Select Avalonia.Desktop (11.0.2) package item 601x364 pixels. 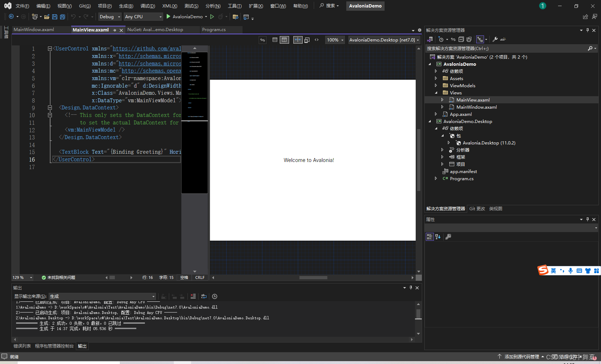point(489,143)
